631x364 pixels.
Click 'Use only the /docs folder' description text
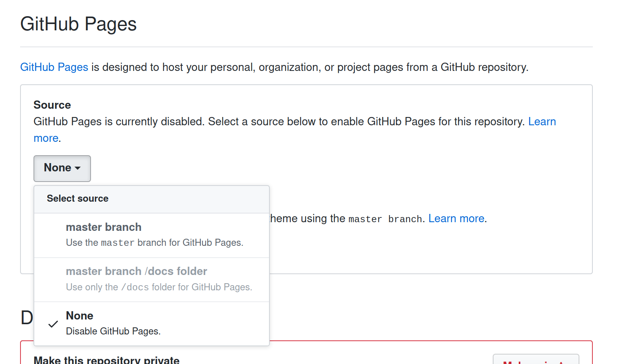coord(159,287)
